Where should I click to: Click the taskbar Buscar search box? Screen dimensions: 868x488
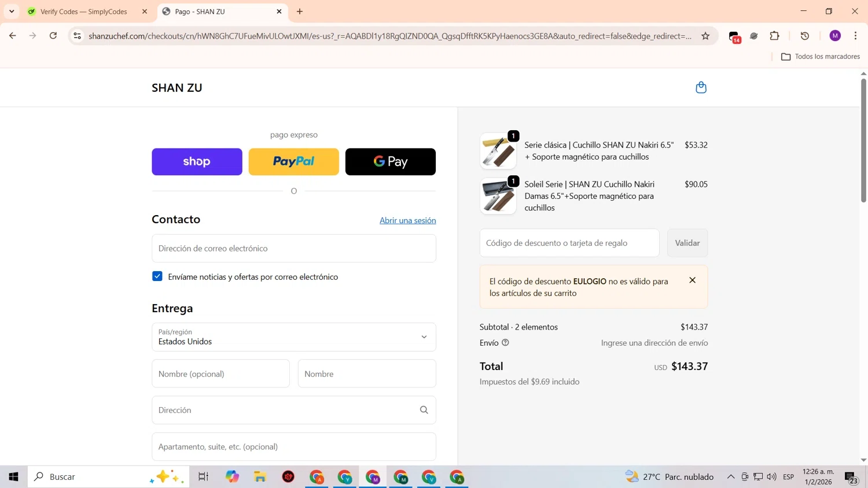click(108, 477)
